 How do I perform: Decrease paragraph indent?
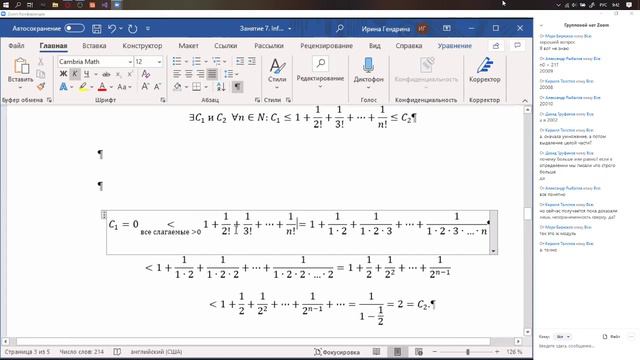click(240, 61)
